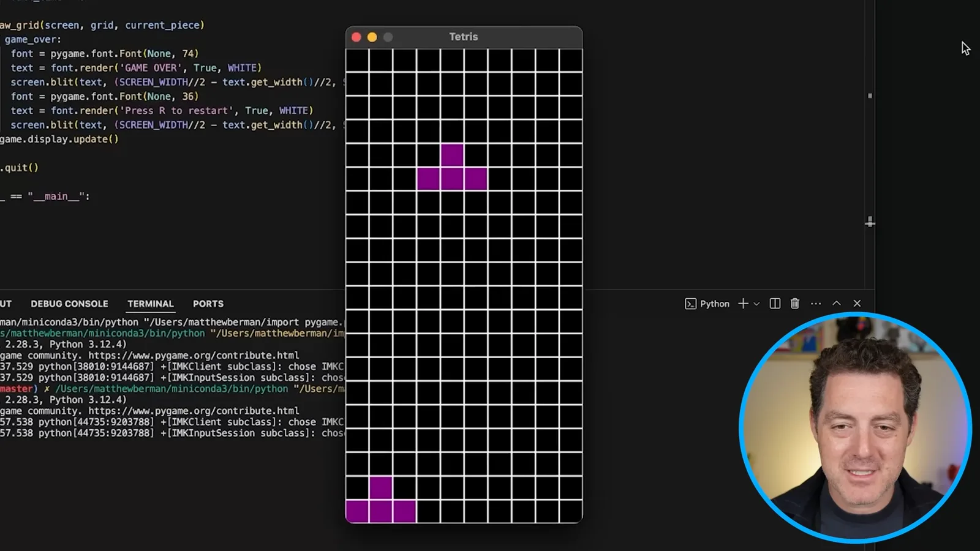980x551 pixels.
Task: Click 'Press R to restart' string in code
Action: click(x=178, y=111)
